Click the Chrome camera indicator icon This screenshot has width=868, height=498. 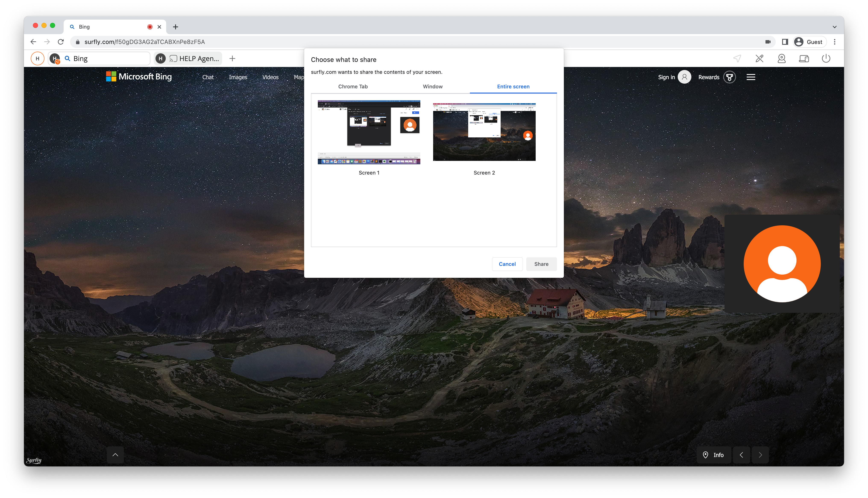(768, 42)
